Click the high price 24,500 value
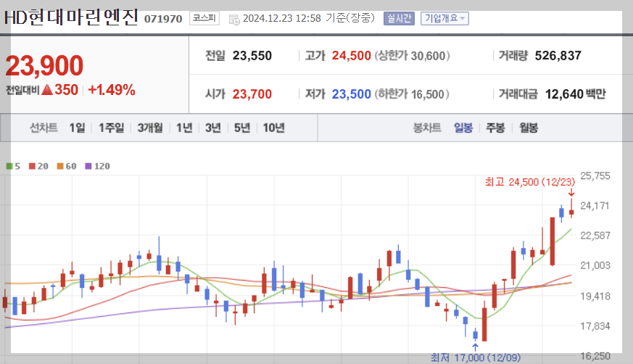633x364 pixels. click(351, 56)
